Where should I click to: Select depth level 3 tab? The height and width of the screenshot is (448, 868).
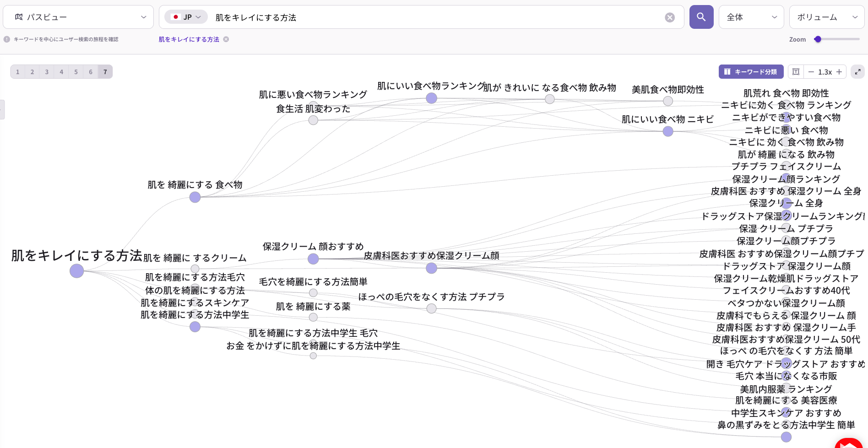coord(47,72)
